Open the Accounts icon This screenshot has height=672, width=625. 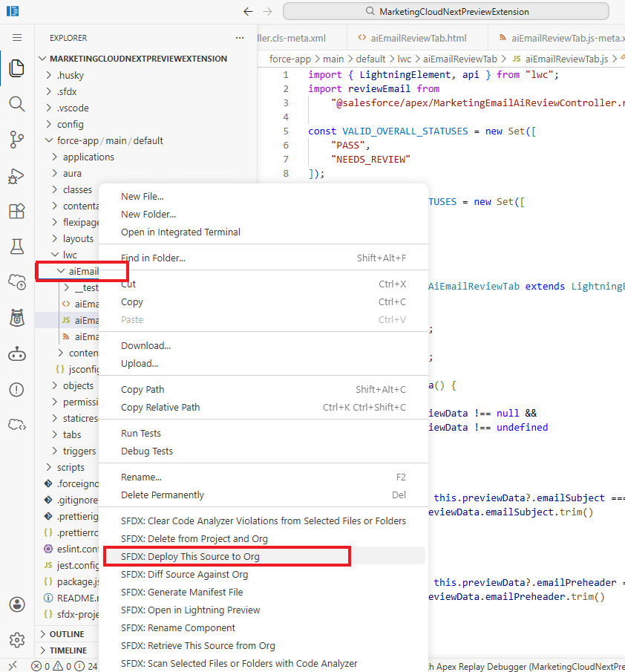point(17,604)
